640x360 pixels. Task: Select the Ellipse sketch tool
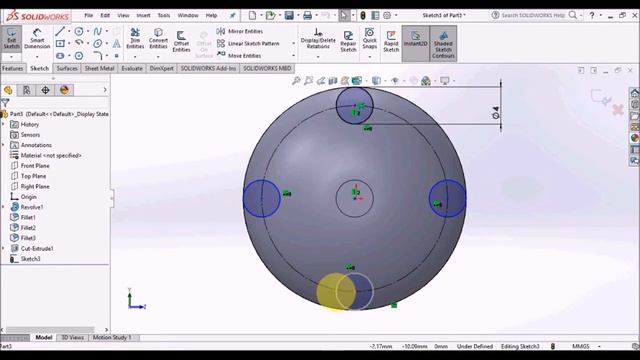coord(98,43)
